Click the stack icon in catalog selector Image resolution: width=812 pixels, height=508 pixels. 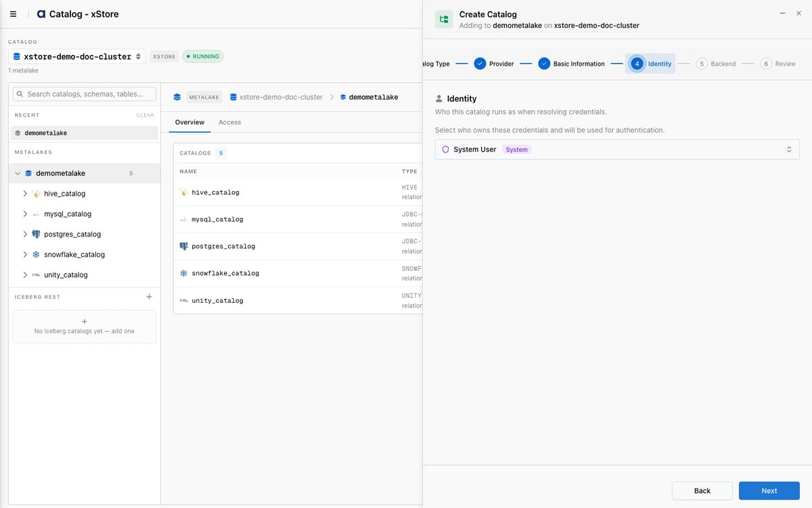(17, 56)
